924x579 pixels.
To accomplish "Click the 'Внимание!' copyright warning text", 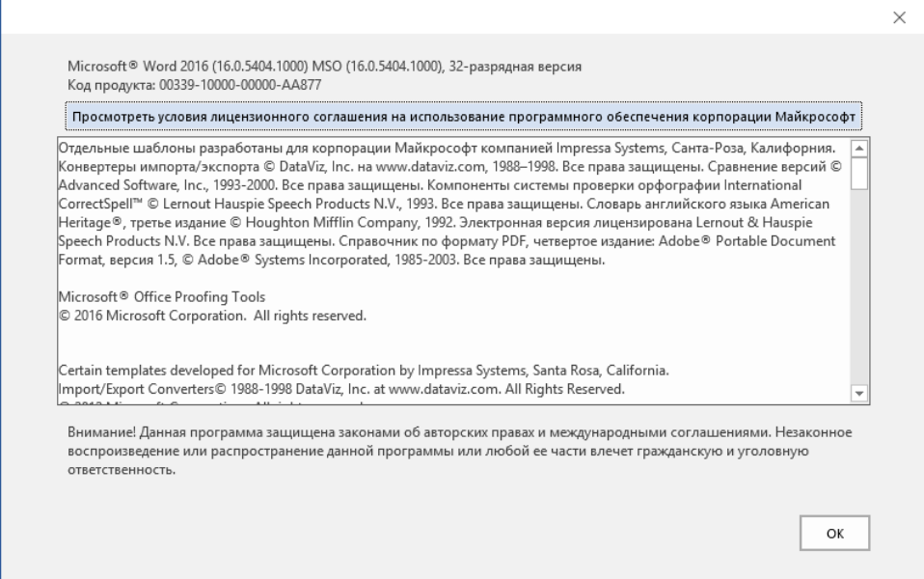I will [460, 451].
